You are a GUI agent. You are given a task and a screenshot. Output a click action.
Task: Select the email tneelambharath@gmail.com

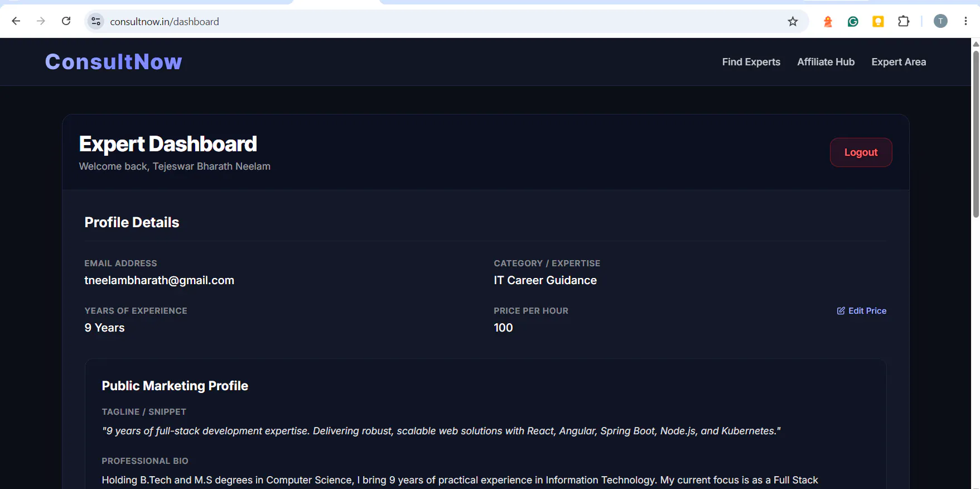tap(159, 280)
